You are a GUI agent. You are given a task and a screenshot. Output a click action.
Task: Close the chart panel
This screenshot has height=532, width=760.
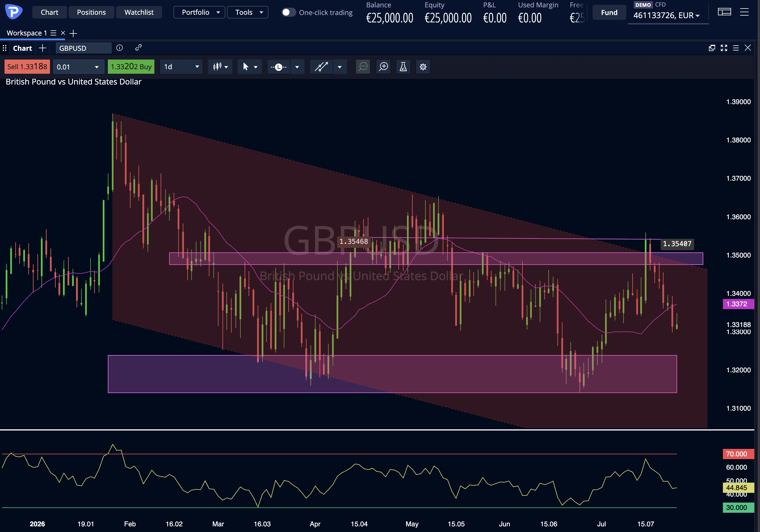pos(748,48)
